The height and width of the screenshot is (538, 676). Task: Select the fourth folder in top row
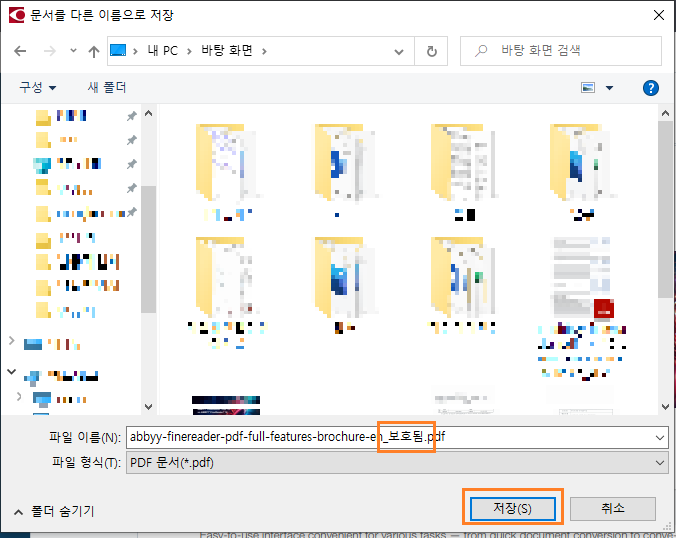pos(581,172)
